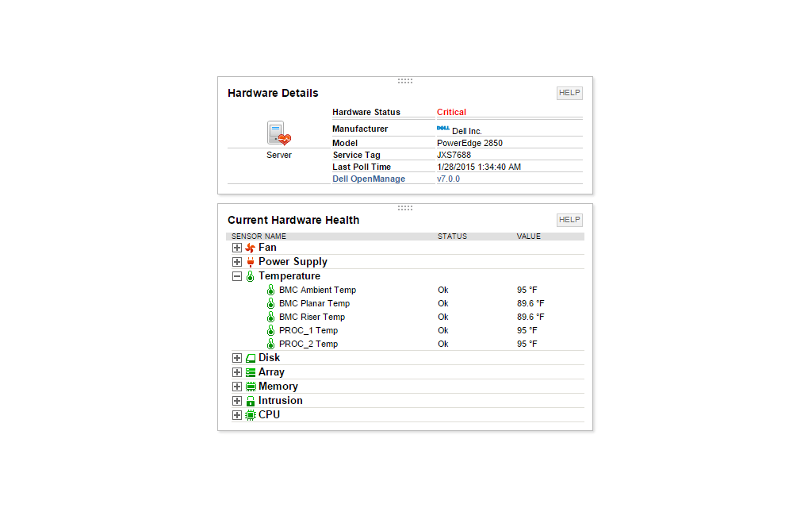The height and width of the screenshot is (508, 812).
Task: Click the Critical hardware status text
Action: click(451, 112)
